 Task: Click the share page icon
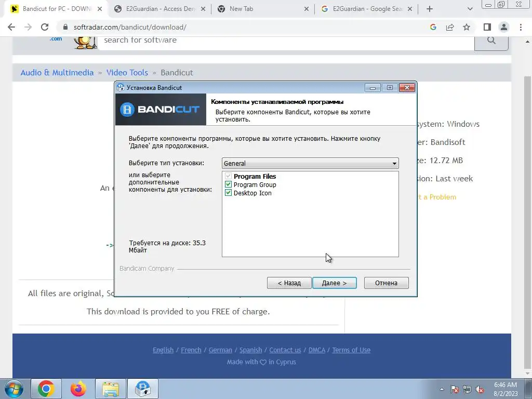[x=450, y=27]
